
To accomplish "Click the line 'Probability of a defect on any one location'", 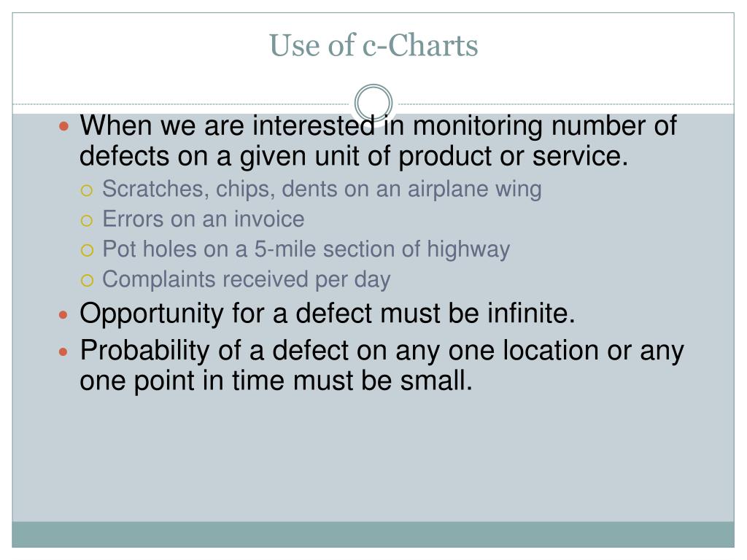I will coord(382,351).
